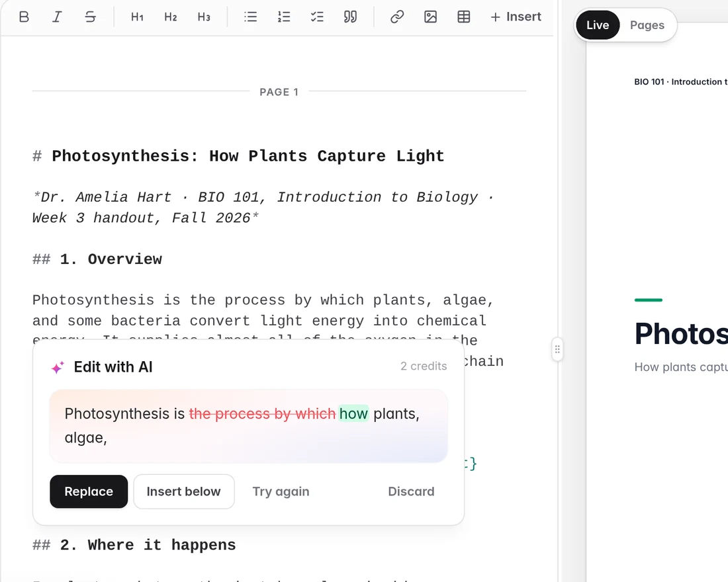Insert a numbered list
This screenshot has width=728, height=582.
click(x=284, y=17)
